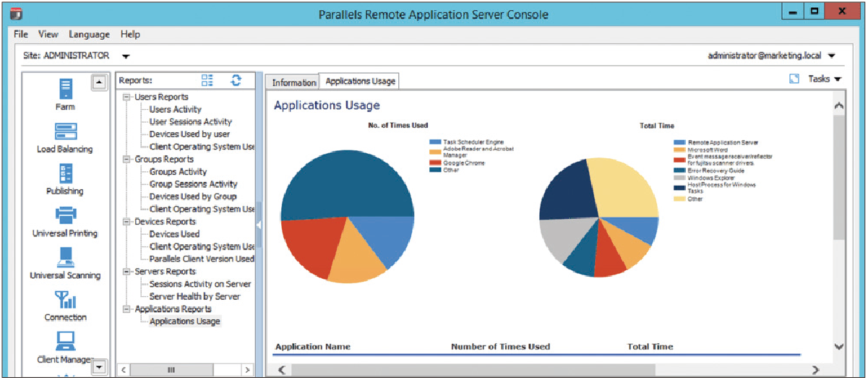Collapse the Groups Reports tree node
The image size is (868, 380).
pos(127,159)
